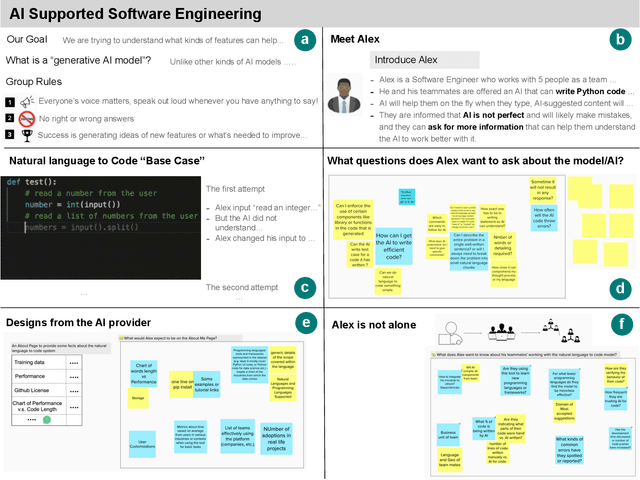Select 'Domain of Most accepted suggestions' note

pos(564,411)
